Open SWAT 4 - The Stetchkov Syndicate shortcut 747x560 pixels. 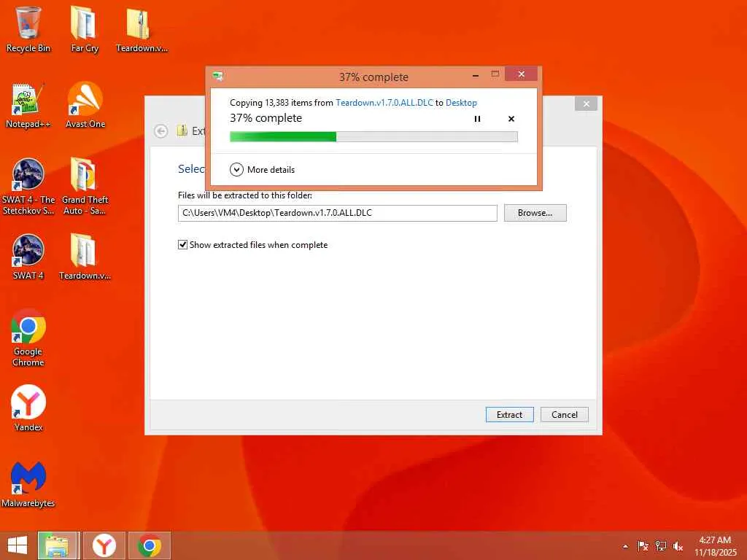[x=28, y=186]
